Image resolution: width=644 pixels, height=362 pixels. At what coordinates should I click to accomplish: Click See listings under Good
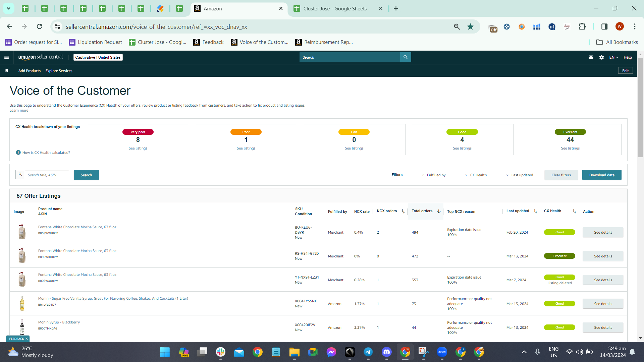click(x=462, y=148)
